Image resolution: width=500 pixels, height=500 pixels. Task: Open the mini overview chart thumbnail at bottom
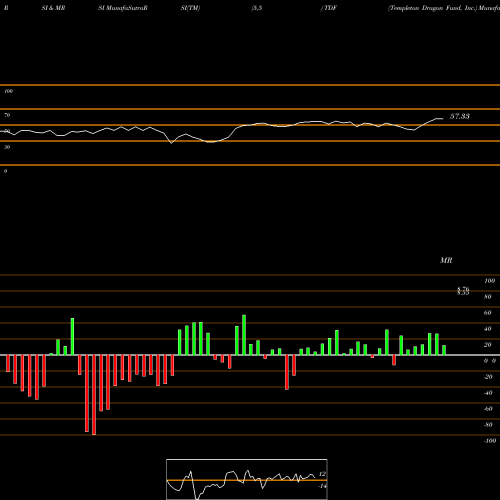pos(247,479)
